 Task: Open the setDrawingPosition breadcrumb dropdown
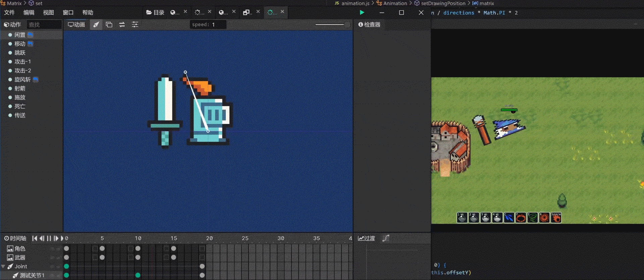coord(443,3)
